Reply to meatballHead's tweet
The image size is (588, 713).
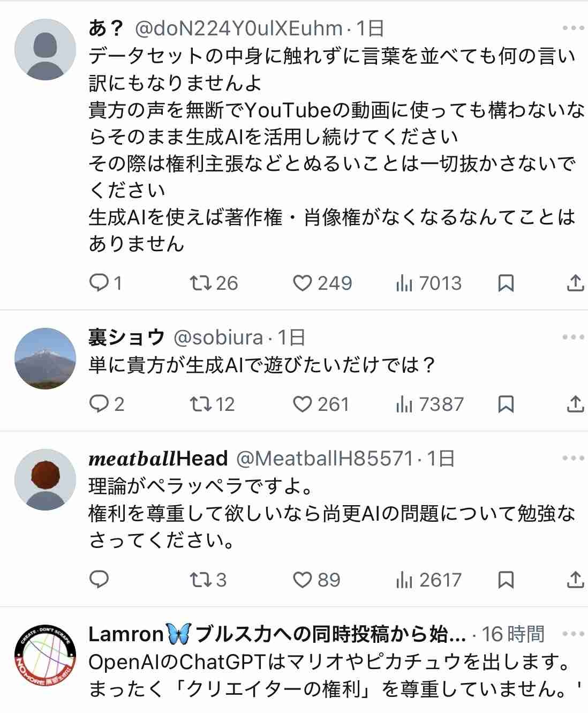pos(100,580)
